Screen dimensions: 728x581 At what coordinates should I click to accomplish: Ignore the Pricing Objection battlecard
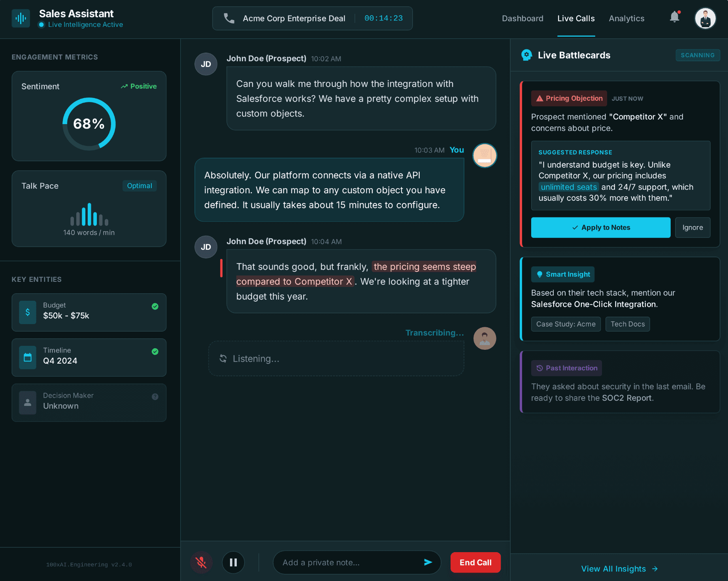coord(692,227)
